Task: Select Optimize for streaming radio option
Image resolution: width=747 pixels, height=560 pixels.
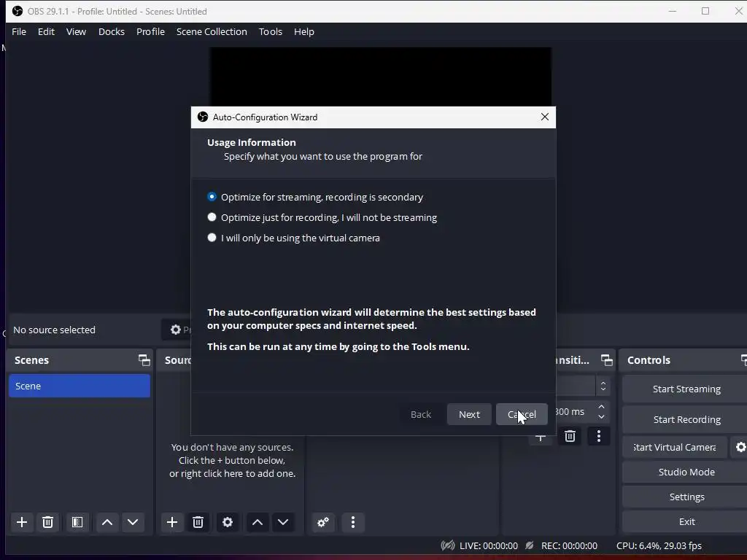Action: tap(212, 197)
